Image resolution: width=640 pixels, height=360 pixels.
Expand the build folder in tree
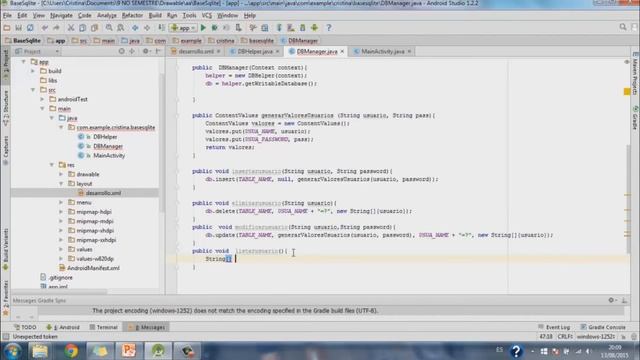tap(33, 71)
